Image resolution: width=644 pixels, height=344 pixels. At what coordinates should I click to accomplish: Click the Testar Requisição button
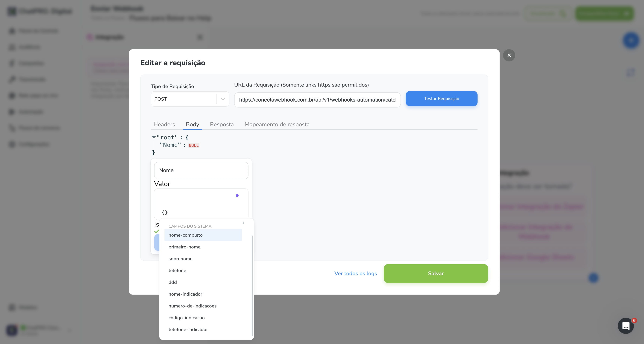pyautogui.click(x=442, y=99)
